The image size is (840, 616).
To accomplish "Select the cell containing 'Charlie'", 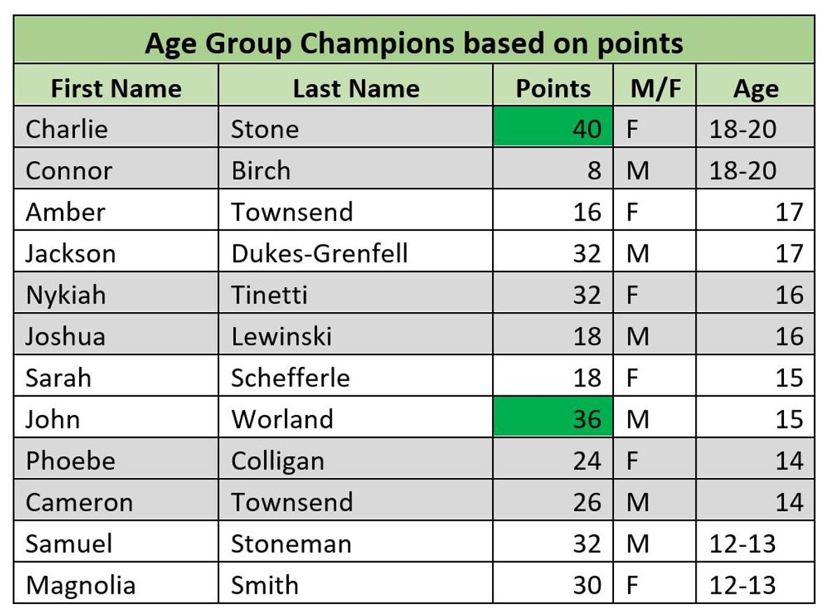I will point(116,129).
